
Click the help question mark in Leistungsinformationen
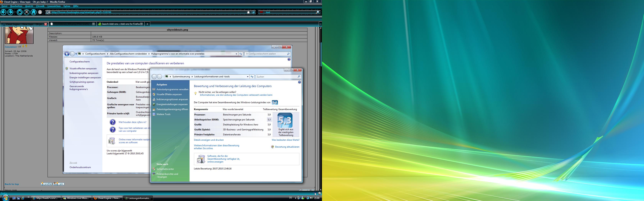point(300,82)
